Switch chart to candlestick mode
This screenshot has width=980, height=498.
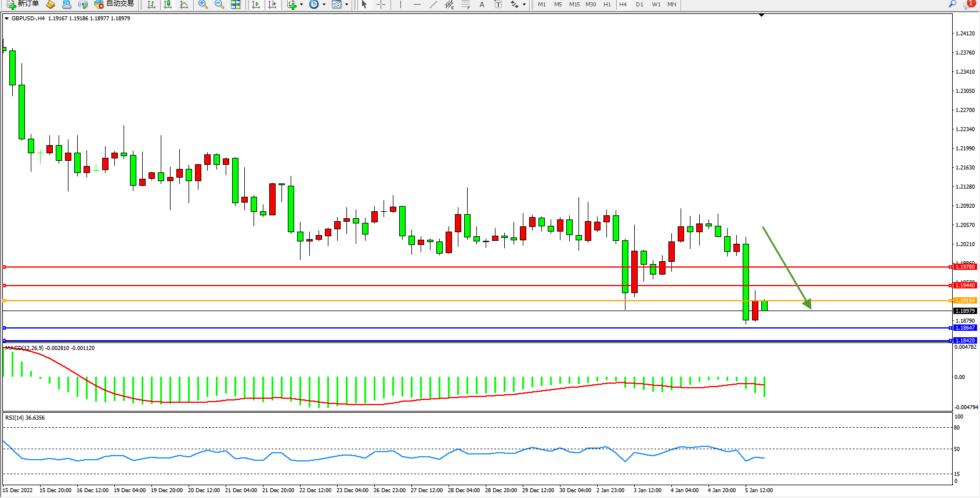pos(168,5)
